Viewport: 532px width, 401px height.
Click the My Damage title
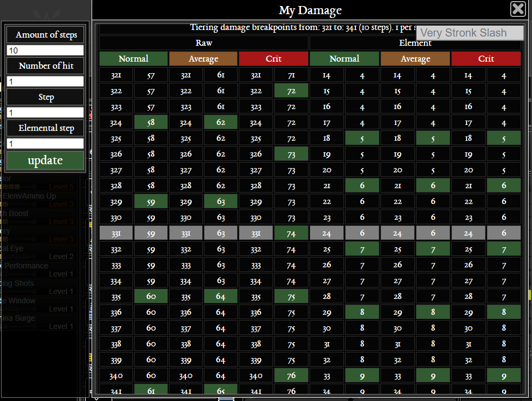point(310,10)
